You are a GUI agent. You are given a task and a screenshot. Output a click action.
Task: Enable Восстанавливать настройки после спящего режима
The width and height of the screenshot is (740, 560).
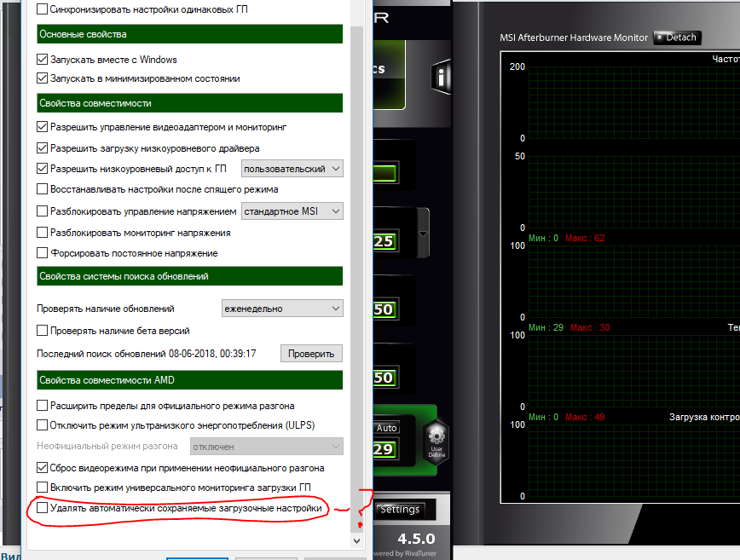pos(42,189)
